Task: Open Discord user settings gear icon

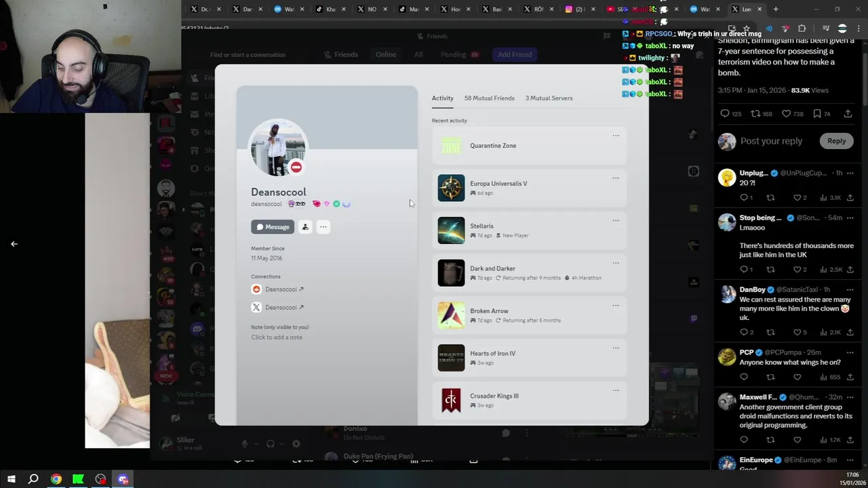Action: tap(296, 444)
